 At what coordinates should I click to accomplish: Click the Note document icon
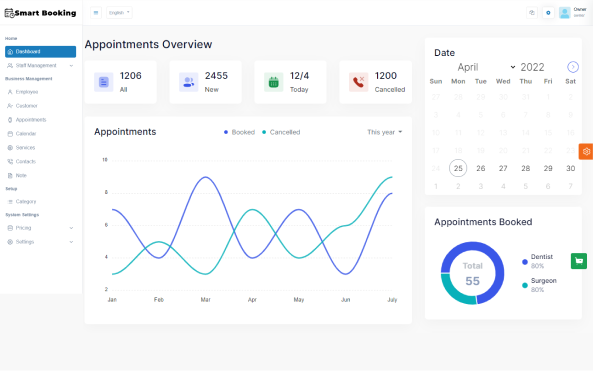pos(10,176)
